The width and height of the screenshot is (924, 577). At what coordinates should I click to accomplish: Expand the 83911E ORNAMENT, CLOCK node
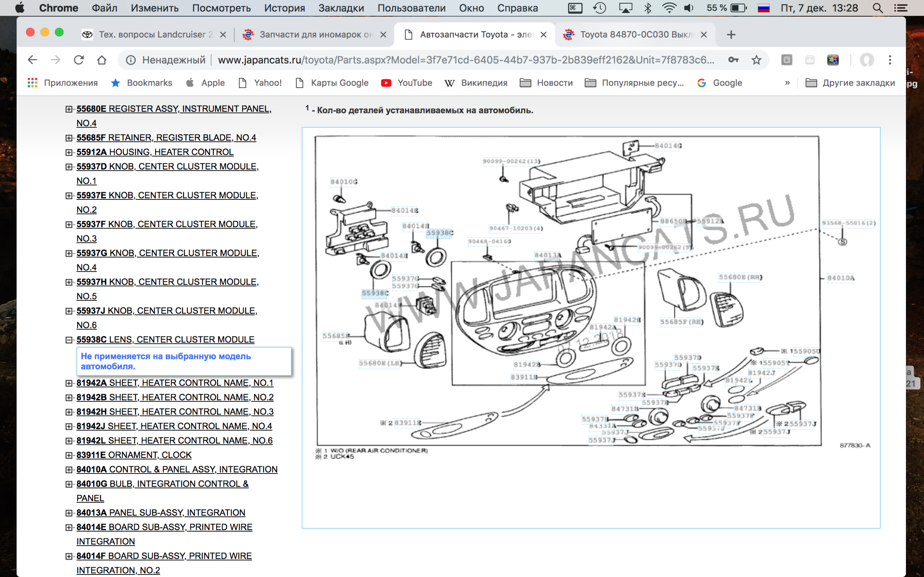click(69, 455)
